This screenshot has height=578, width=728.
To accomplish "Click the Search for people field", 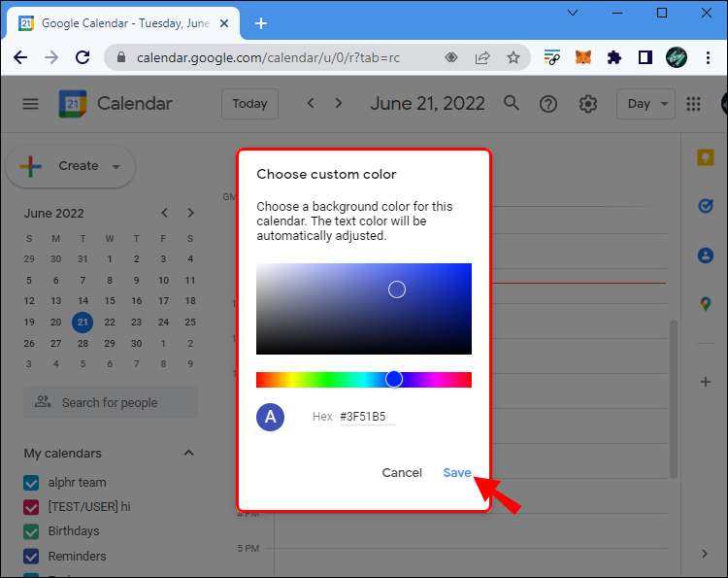I will (111, 402).
